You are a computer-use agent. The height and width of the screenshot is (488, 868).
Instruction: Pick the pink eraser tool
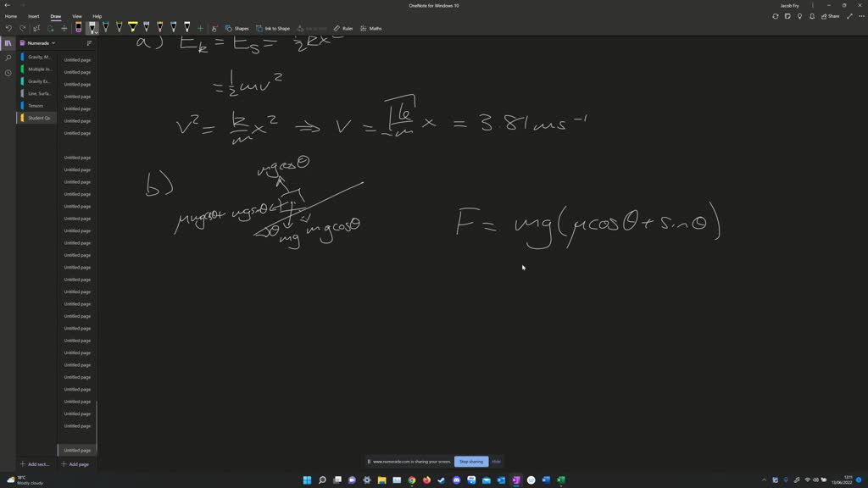pyautogui.click(x=79, y=27)
